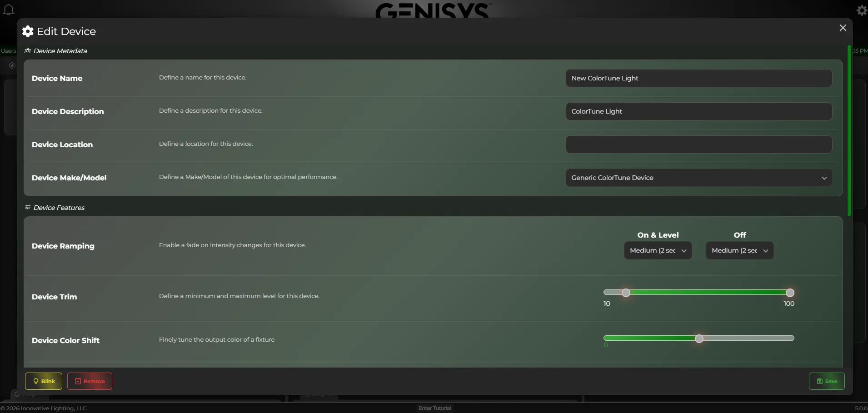Open the settings gear in top corner
The image size is (868, 413).
[x=862, y=10]
